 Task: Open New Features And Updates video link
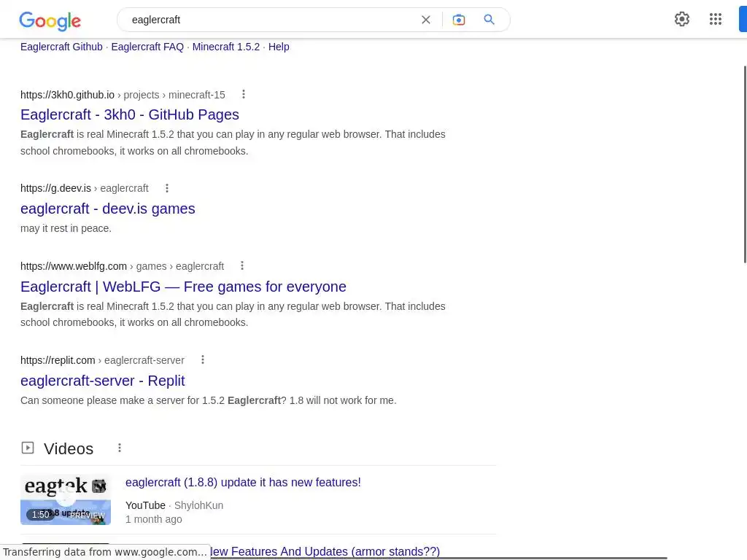(325, 551)
